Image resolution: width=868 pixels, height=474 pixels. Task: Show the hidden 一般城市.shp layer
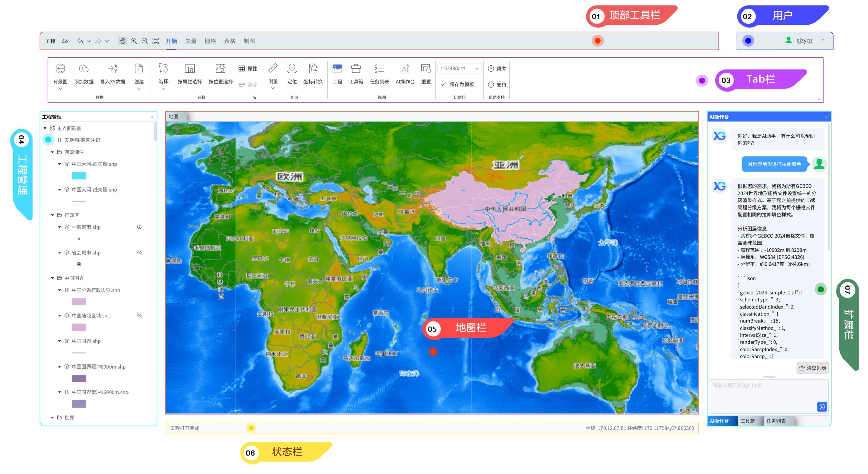(139, 227)
